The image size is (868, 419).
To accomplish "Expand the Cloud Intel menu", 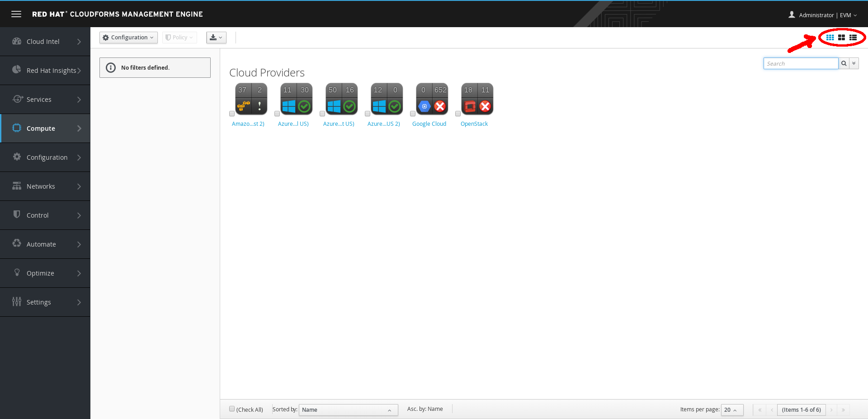I will [x=45, y=42].
